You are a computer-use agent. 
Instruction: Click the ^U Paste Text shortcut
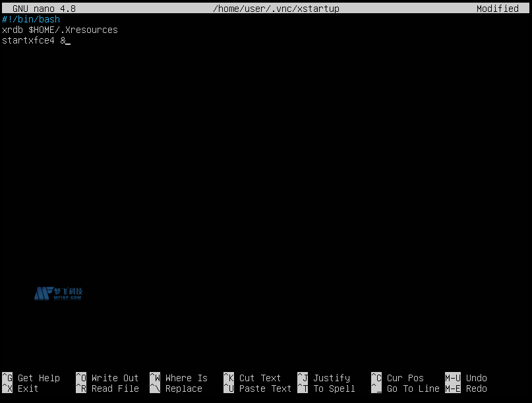click(258, 388)
